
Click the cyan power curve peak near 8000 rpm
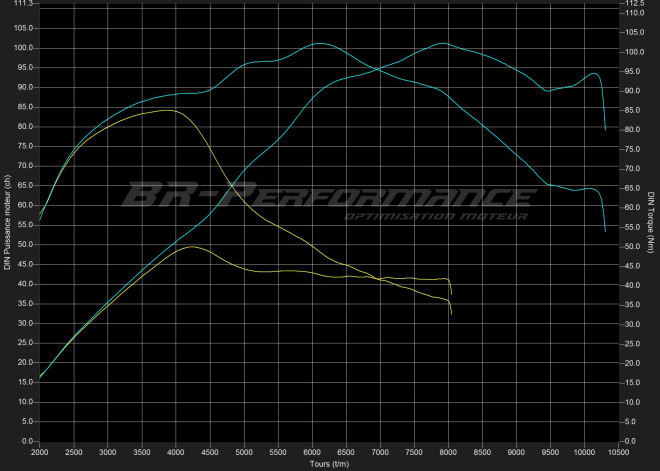pos(442,44)
